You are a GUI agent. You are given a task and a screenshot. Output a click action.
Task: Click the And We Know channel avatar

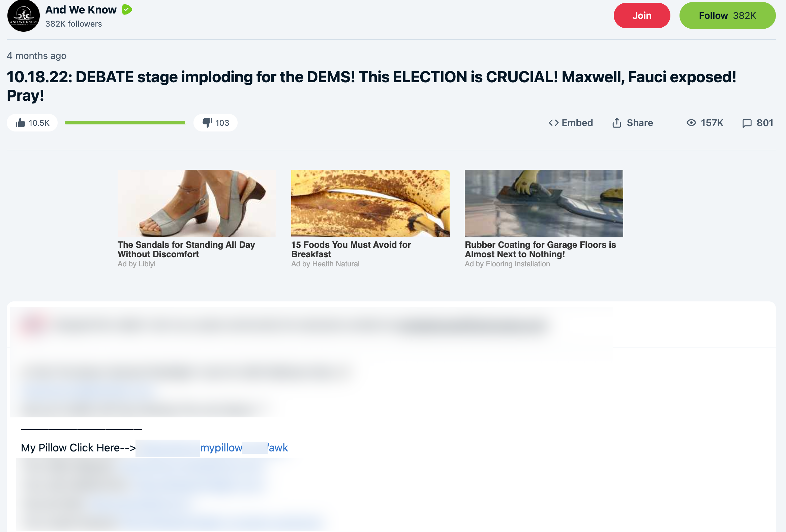pyautogui.click(x=23, y=16)
